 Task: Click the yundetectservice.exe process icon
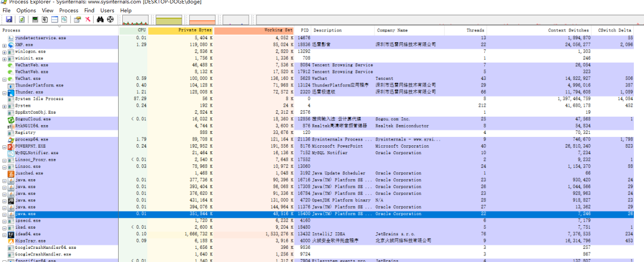[11, 38]
